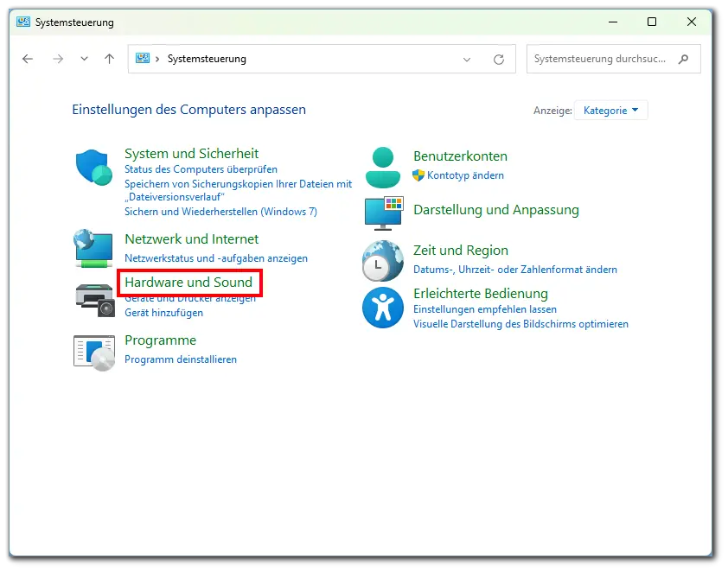
Task: Click the search magnifier icon
Action: click(x=683, y=59)
